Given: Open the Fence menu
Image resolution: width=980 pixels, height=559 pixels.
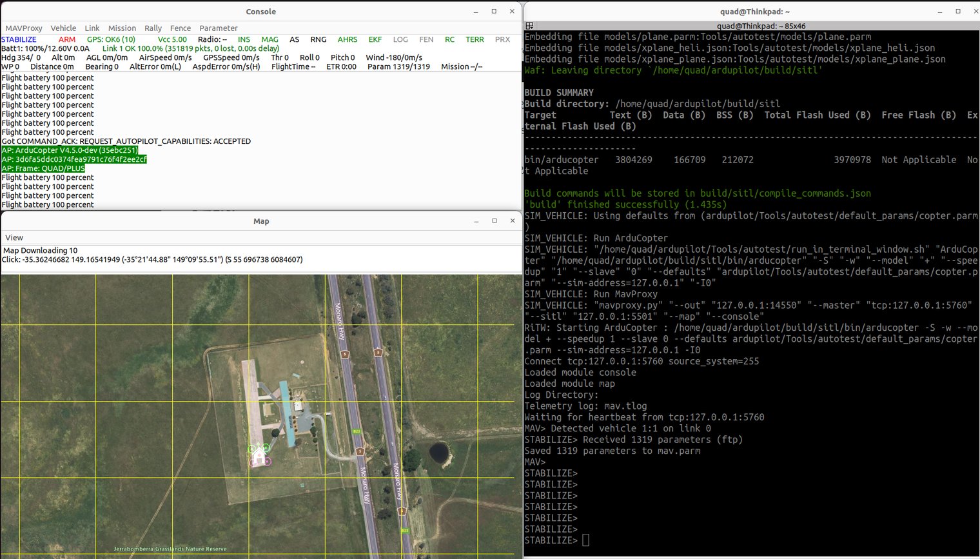Looking at the screenshot, I should (181, 28).
